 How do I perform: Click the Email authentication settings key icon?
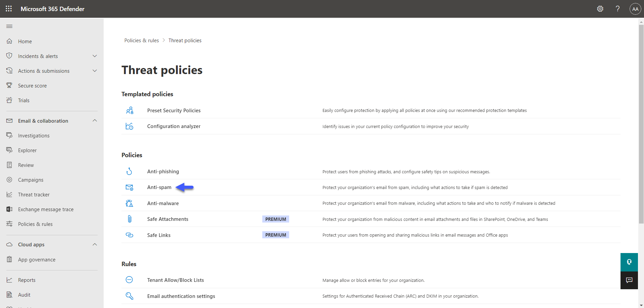tap(129, 296)
